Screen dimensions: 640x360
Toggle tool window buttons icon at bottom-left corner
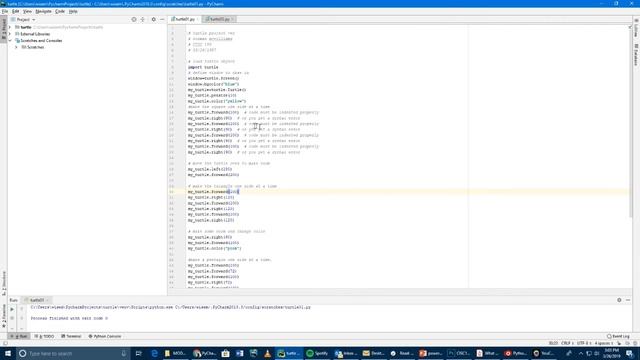[x=5, y=343]
